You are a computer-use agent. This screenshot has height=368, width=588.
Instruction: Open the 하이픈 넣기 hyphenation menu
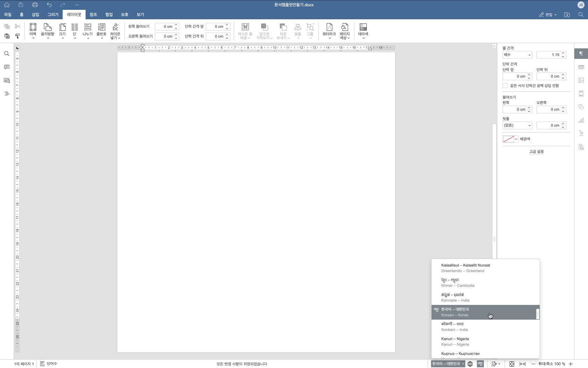115,31
